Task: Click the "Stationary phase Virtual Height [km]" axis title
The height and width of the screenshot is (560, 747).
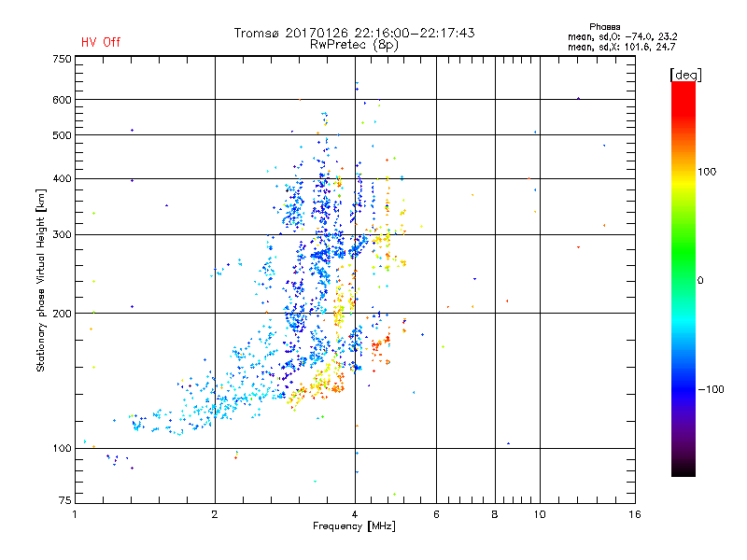Action: tap(40, 281)
